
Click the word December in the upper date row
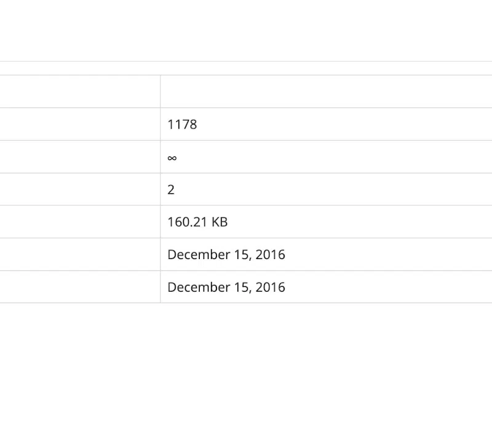click(197, 255)
